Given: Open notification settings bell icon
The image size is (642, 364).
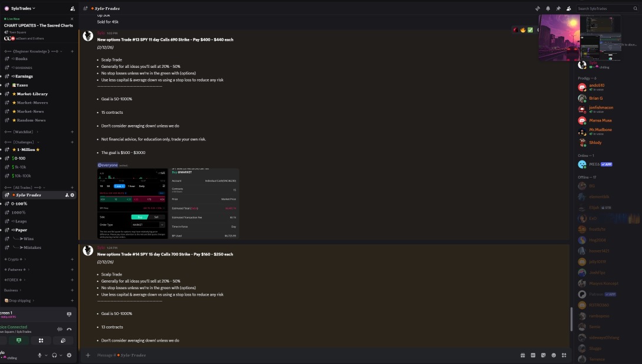Looking at the screenshot, I should coord(548,8).
